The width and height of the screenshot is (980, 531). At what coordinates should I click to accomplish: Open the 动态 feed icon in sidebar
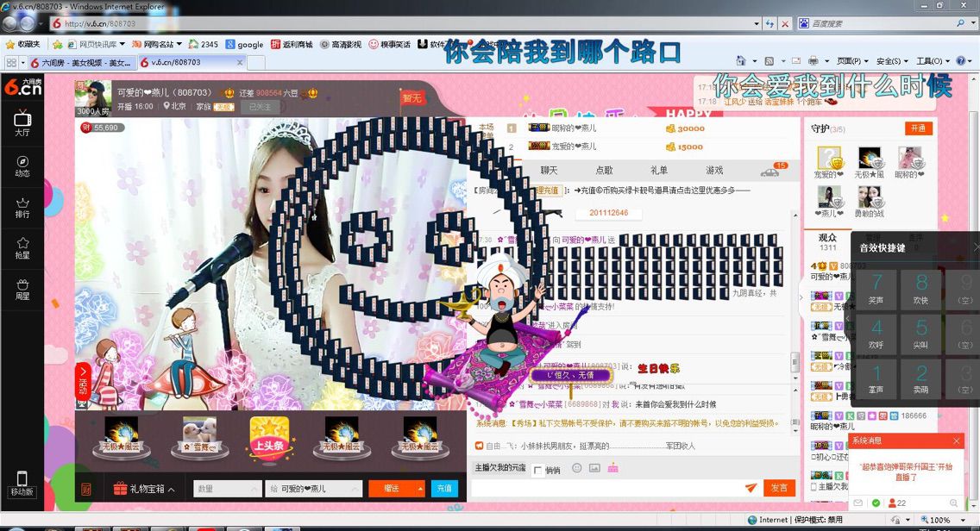22,166
